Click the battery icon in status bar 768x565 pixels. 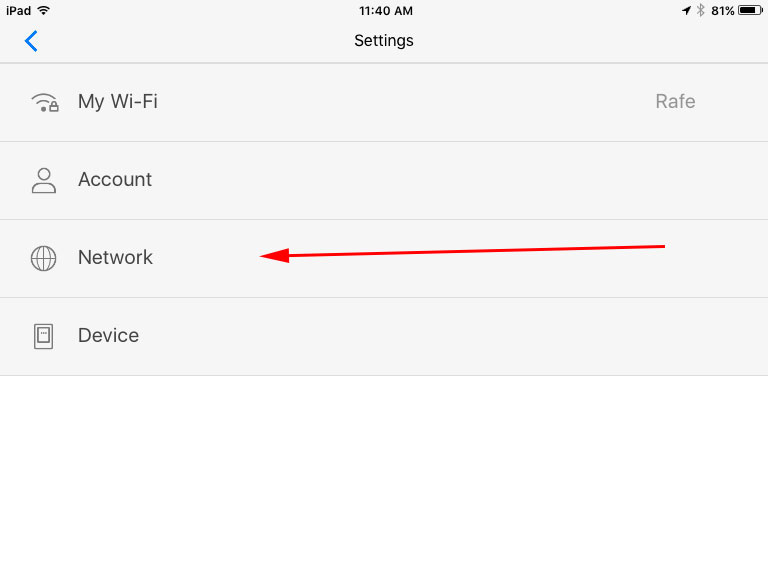point(751,10)
